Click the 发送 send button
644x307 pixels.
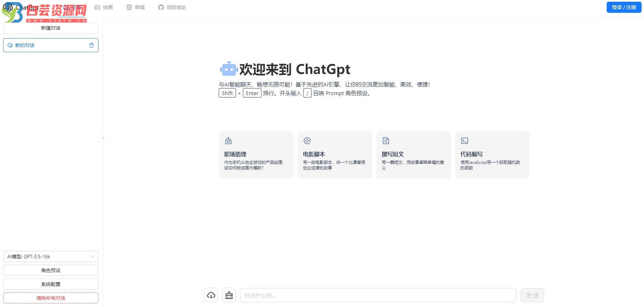[532, 295]
